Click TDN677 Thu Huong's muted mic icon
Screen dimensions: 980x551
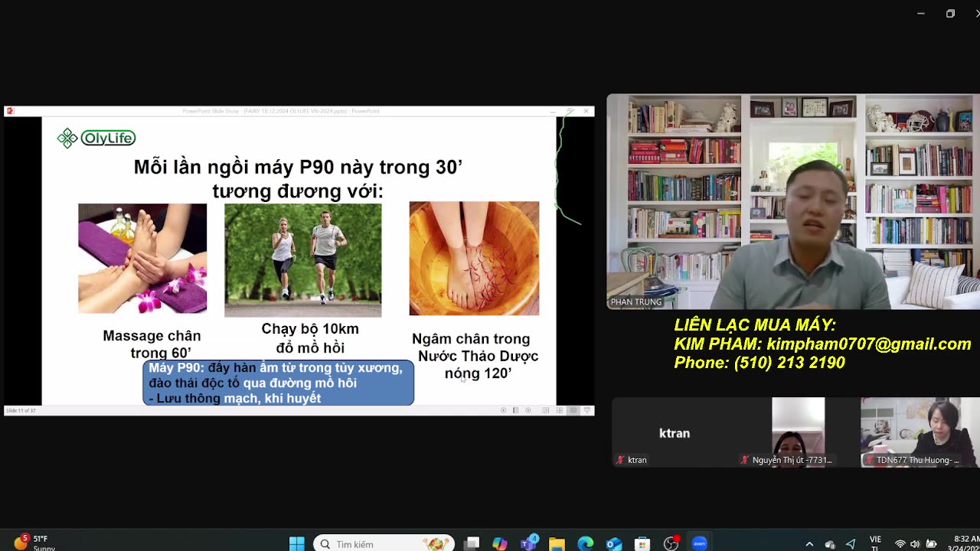[x=869, y=460]
